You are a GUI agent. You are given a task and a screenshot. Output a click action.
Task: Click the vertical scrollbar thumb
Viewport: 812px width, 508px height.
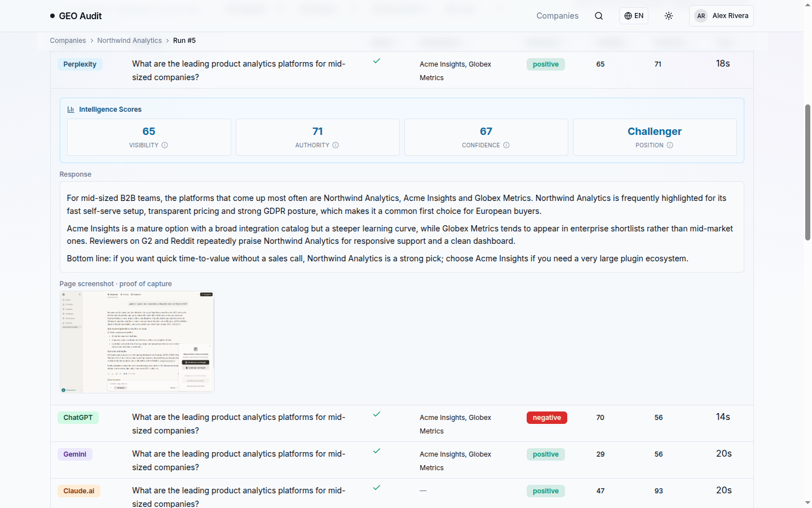click(x=807, y=172)
